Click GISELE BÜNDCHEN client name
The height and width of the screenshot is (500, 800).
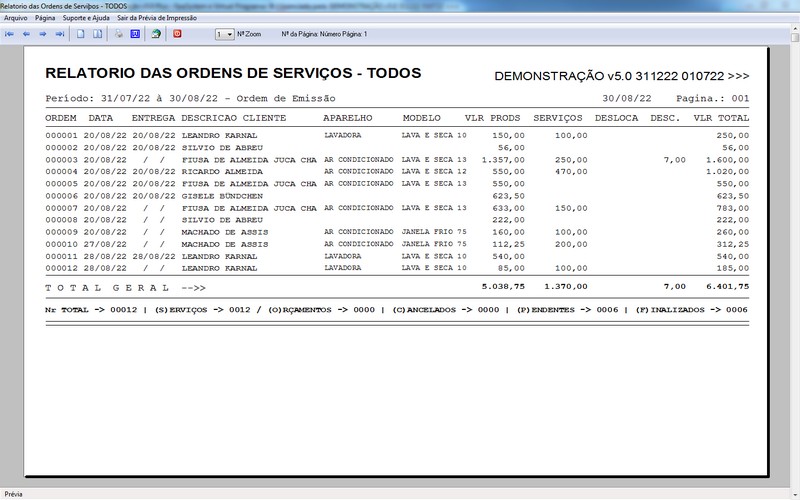222,196
